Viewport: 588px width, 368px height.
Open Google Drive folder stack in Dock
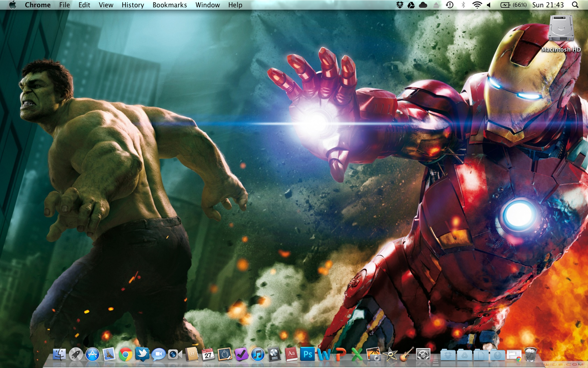pos(464,354)
